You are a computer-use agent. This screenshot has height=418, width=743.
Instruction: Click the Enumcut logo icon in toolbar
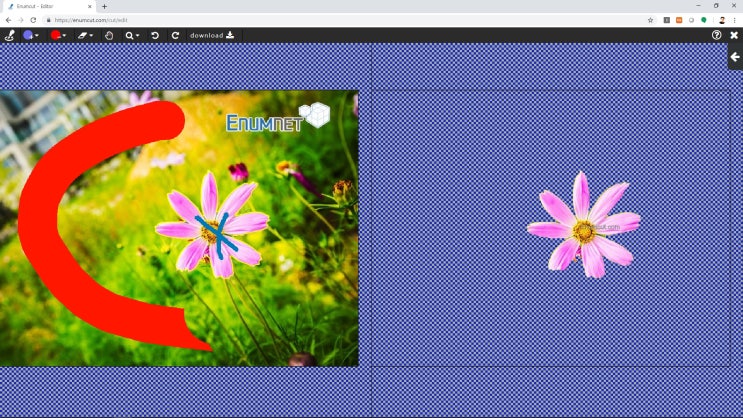tap(9, 35)
